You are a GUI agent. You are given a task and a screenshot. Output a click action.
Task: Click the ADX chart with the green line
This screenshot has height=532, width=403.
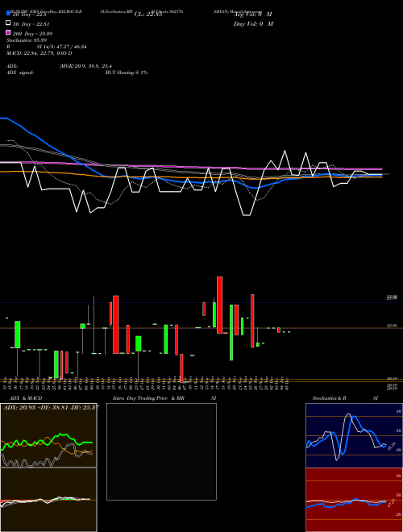pos(48,435)
